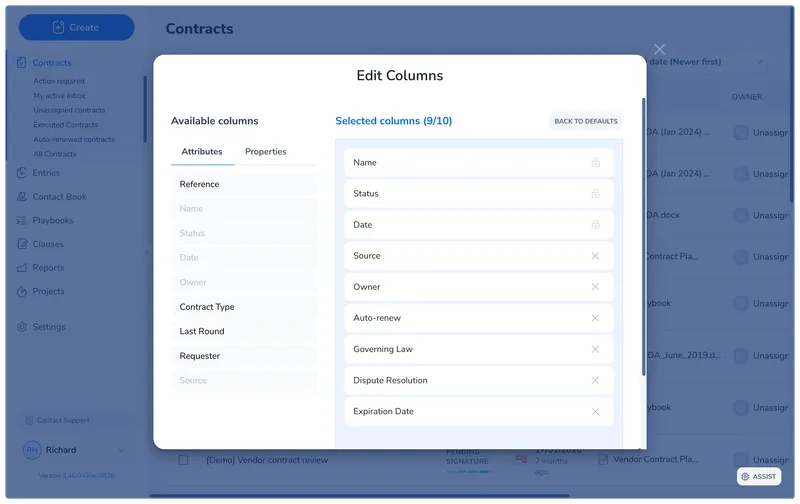Click the Settings gear icon
This screenshot has width=800, height=504.
tap(21, 326)
